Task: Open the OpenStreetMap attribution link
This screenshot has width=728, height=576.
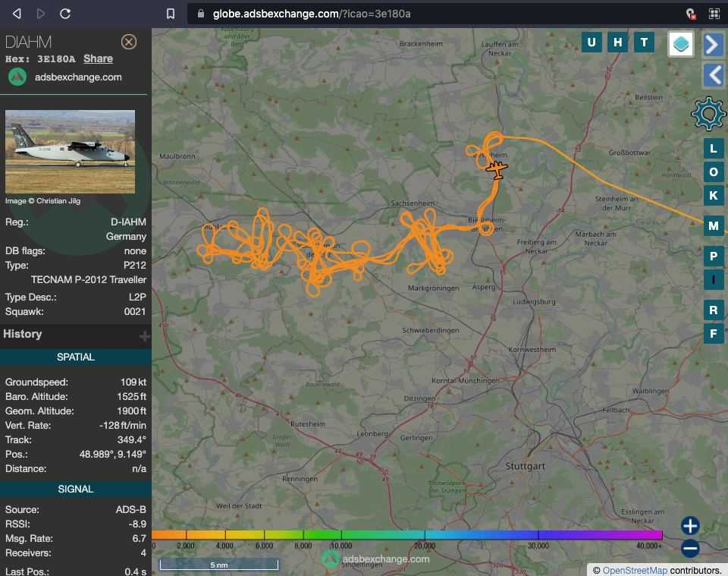Action: point(635,570)
